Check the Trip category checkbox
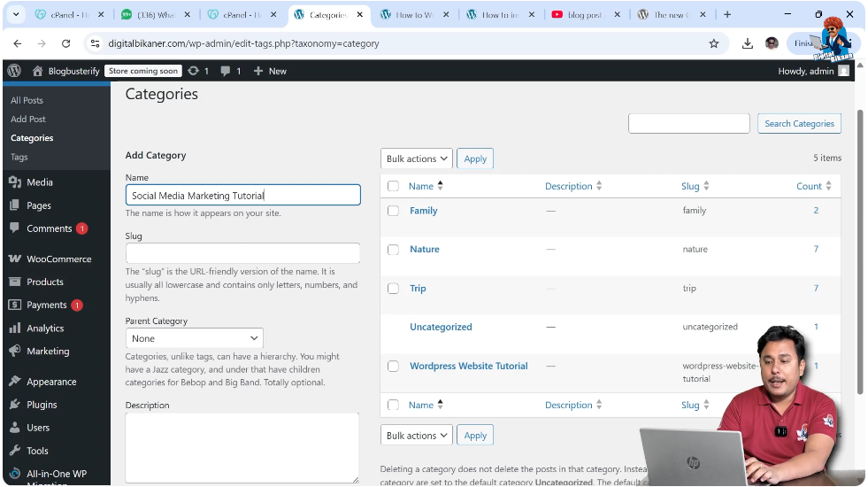Viewport: 868px width, 487px height. pos(393,288)
